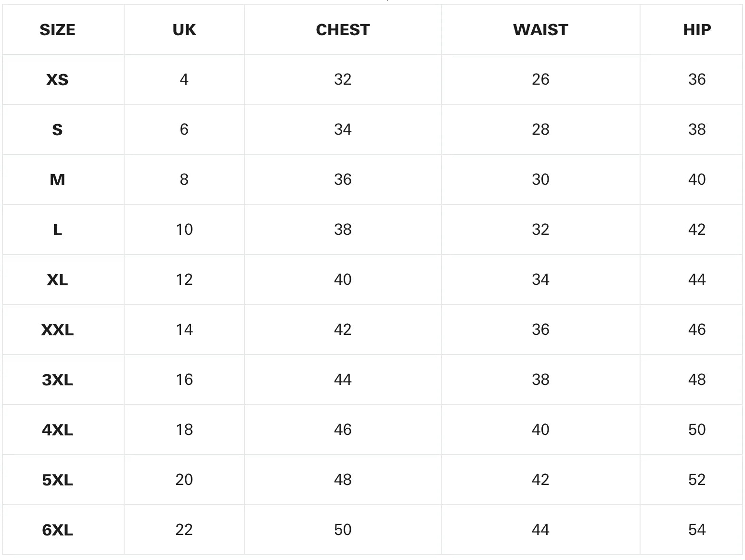Viewport: 745px width, 560px height.
Task: Click the waist value 26 cell
Action: 540,79
